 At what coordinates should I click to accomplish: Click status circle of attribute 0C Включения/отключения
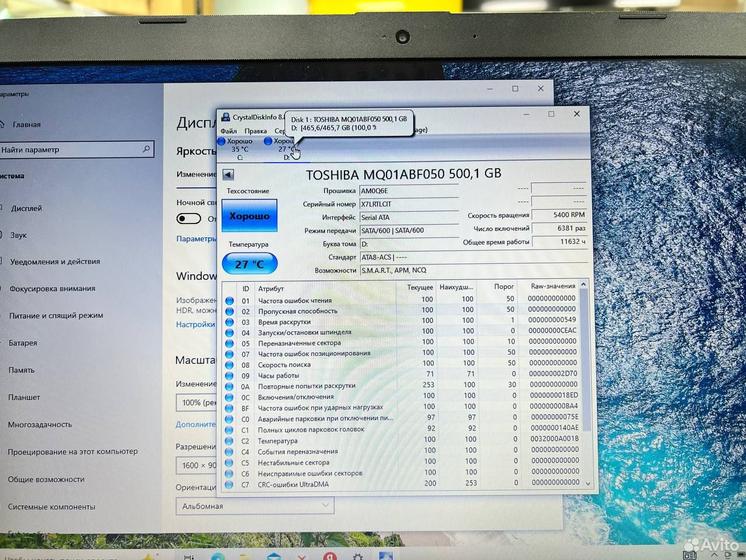point(229,397)
